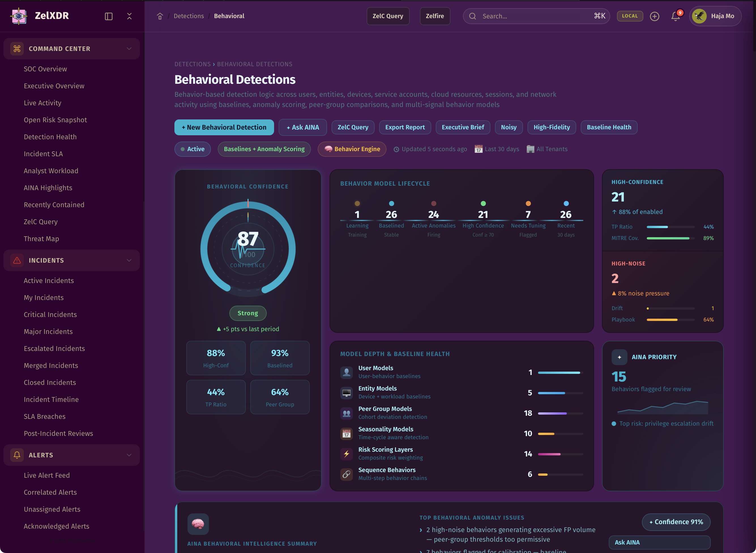
Task: Click the AINA Priority sparkle icon
Action: point(619,357)
